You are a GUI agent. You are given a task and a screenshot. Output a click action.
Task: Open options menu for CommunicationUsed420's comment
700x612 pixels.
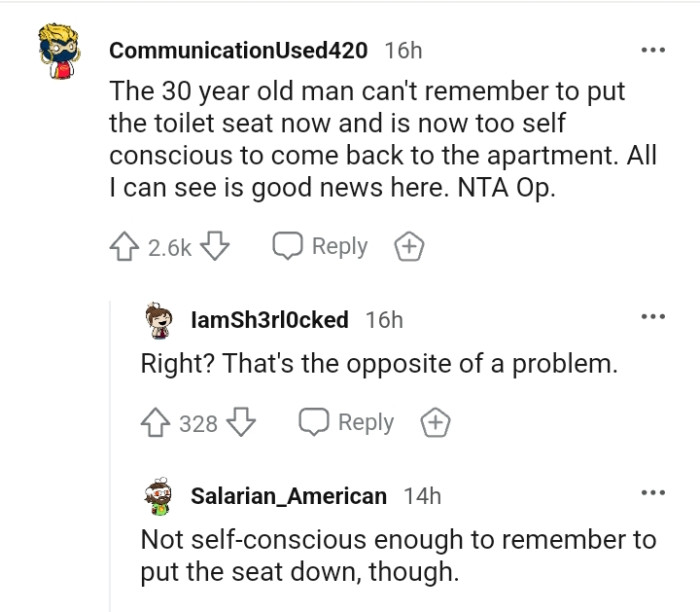pyautogui.click(x=653, y=49)
